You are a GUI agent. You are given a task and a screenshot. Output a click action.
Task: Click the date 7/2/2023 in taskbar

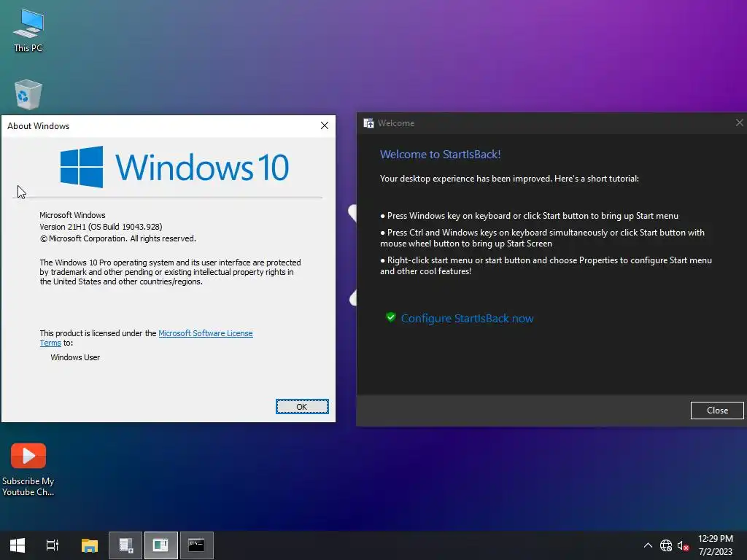coord(716,552)
